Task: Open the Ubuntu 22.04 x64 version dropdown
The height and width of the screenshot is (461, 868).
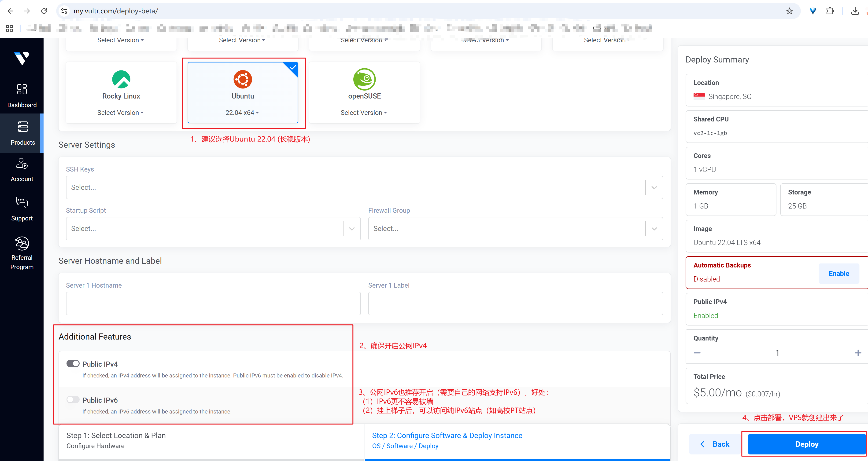Action: [242, 113]
